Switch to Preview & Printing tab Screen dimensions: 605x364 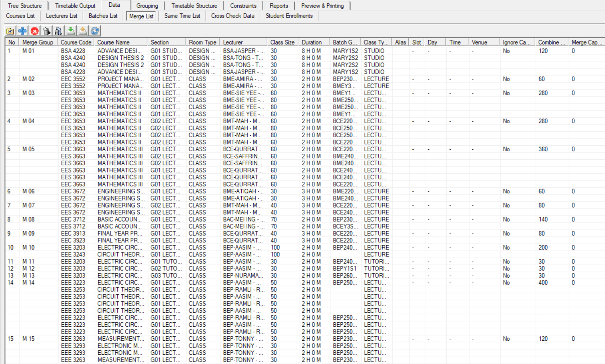click(322, 6)
